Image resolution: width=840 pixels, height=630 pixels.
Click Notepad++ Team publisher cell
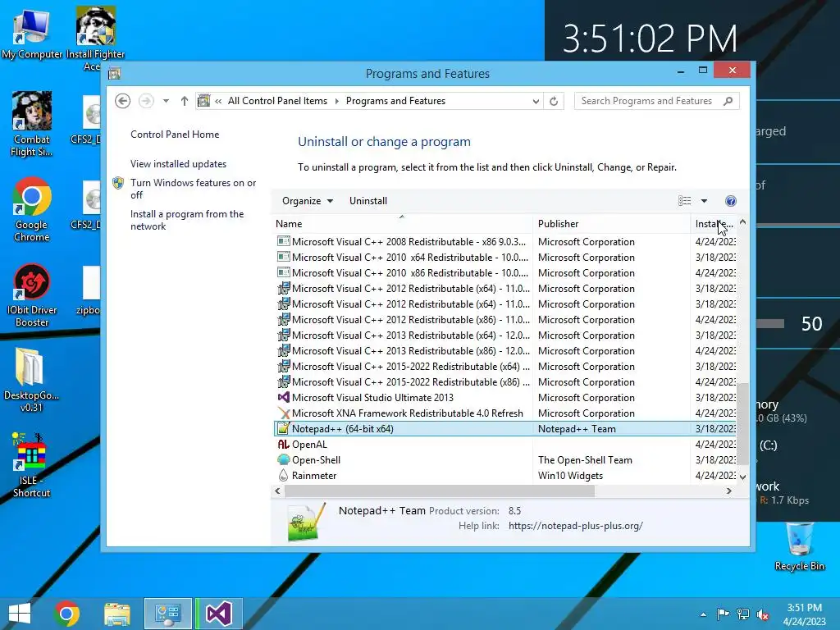(x=577, y=429)
